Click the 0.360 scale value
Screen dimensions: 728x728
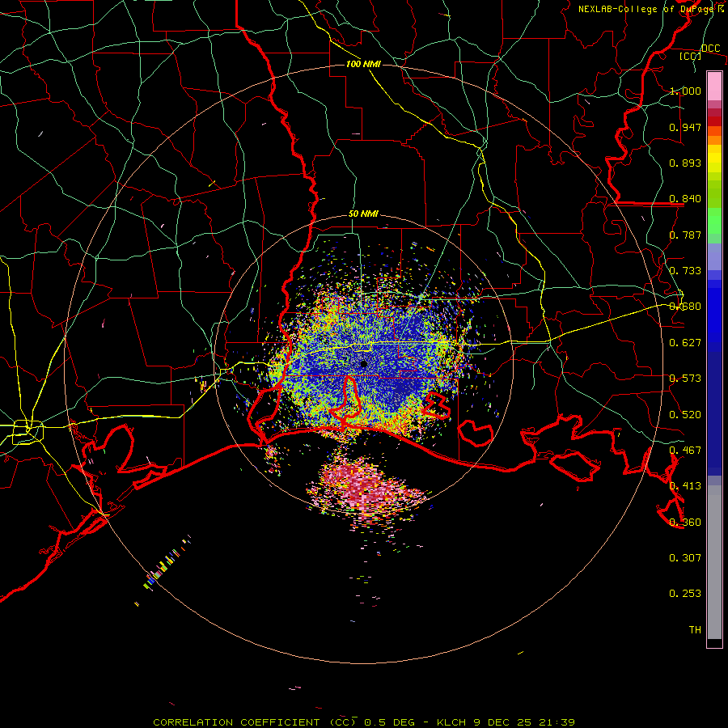tap(685, 523)
